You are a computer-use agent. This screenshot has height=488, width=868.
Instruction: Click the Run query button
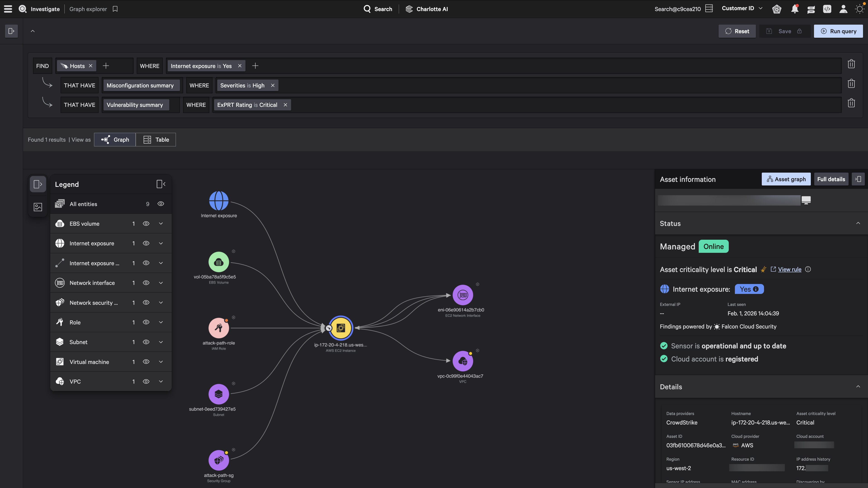(x=838, y=31)
